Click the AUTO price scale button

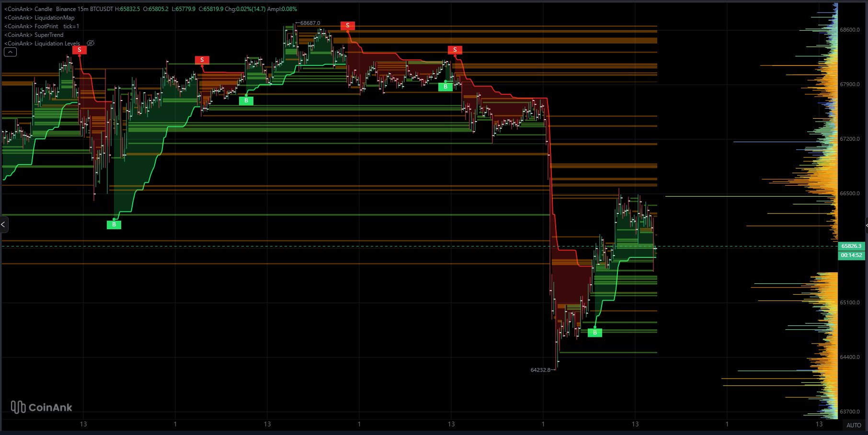(x=853, y=425)
